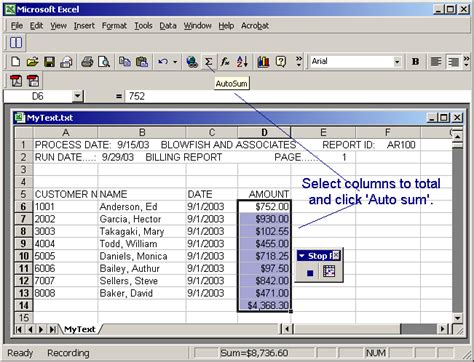Open the Undo history dropdown arrow

coord(175,62)
